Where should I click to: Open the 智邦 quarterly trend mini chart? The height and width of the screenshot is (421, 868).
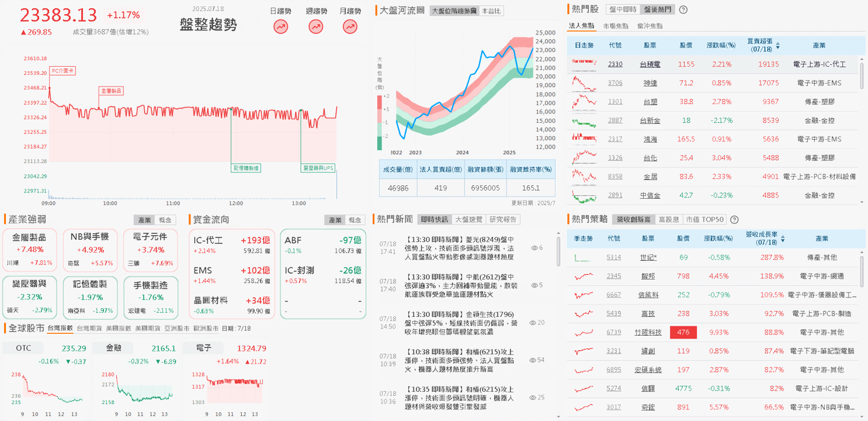tap(585, 276)
